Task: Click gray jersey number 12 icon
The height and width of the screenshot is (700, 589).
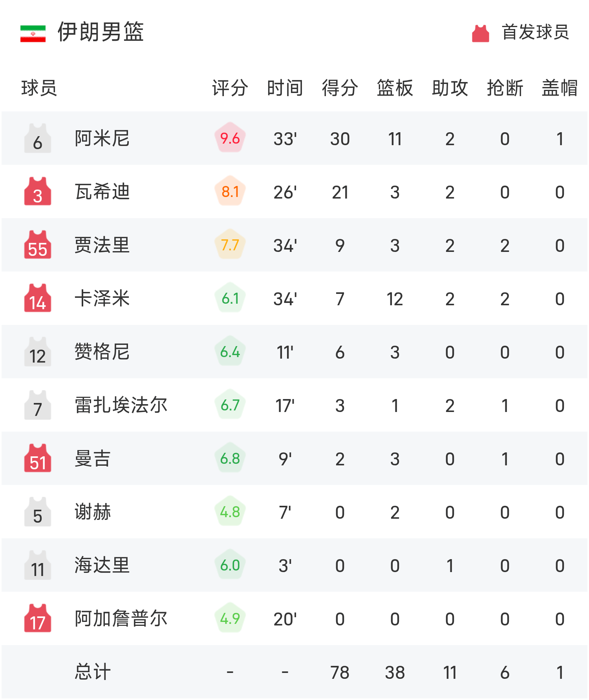Action: (38, 352)
